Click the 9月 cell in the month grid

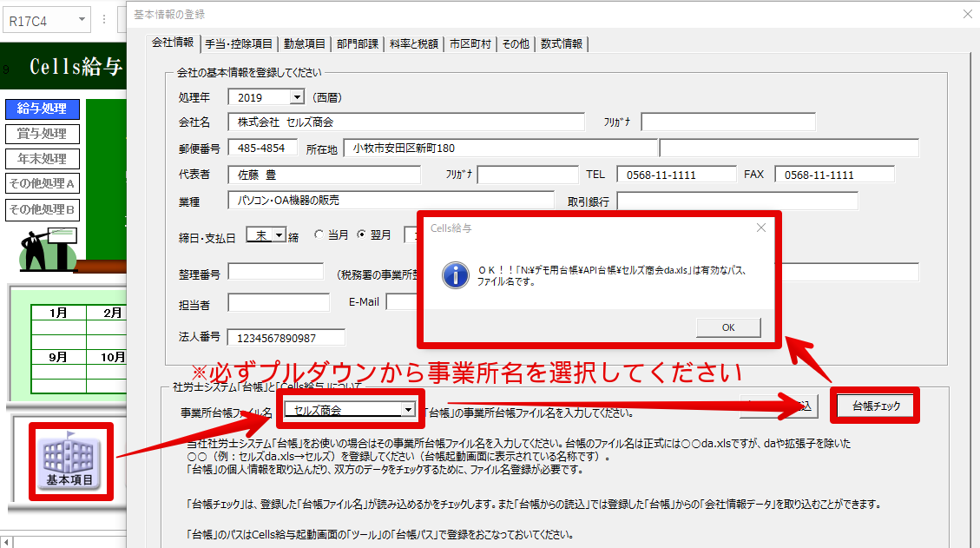point(58,357)
